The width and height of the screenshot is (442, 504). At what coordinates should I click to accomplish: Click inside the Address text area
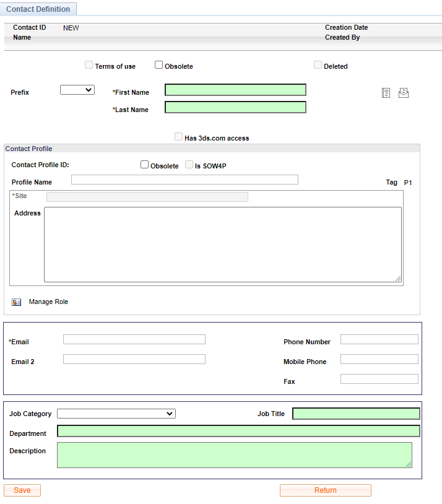pyautogui.click(x=223, y=245)
